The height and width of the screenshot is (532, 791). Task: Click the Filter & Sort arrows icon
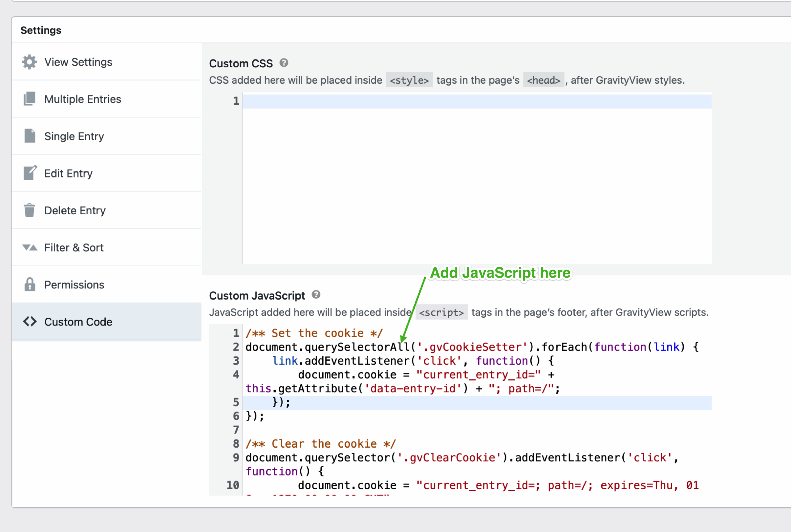pyautogui.click(x=30, y=247)
